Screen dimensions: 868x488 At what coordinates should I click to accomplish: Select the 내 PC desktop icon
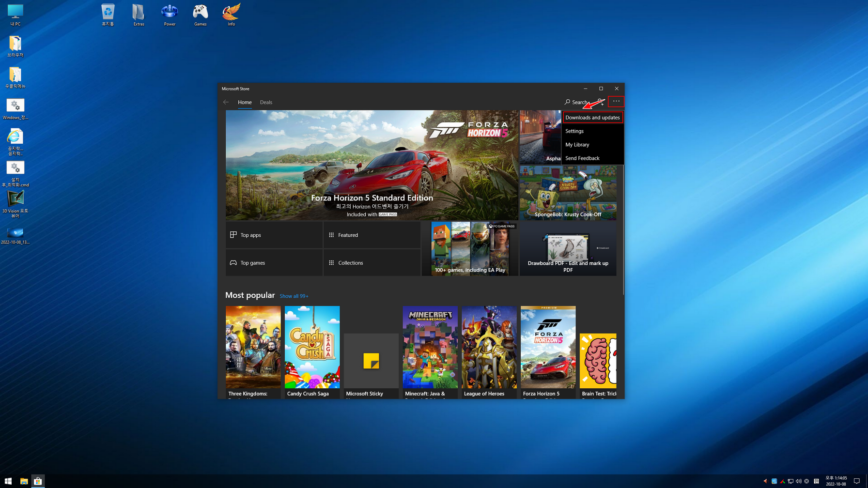click(15, 15)
